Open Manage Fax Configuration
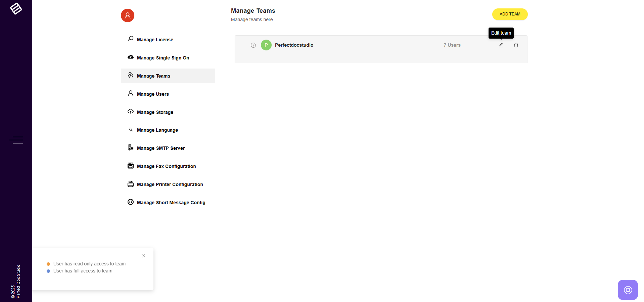This screenshot has width=644, height=302. (166, 166)
